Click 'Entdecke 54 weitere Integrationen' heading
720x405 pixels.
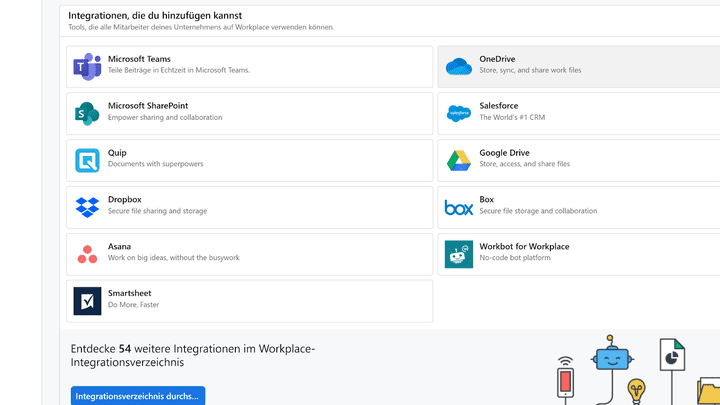pyautogui.click(x=192, y=355)
